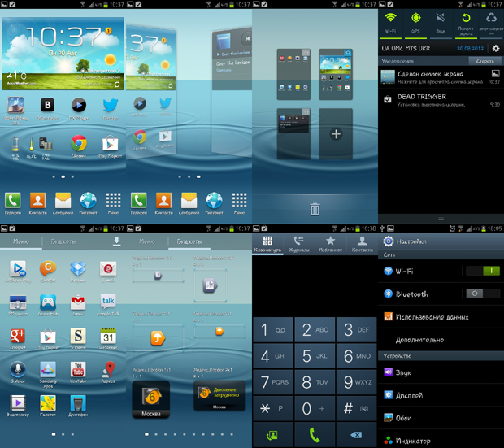This screenshot has width=504, height=448.
Task: Tap the green call button on dialer
Action: point(315,435)
